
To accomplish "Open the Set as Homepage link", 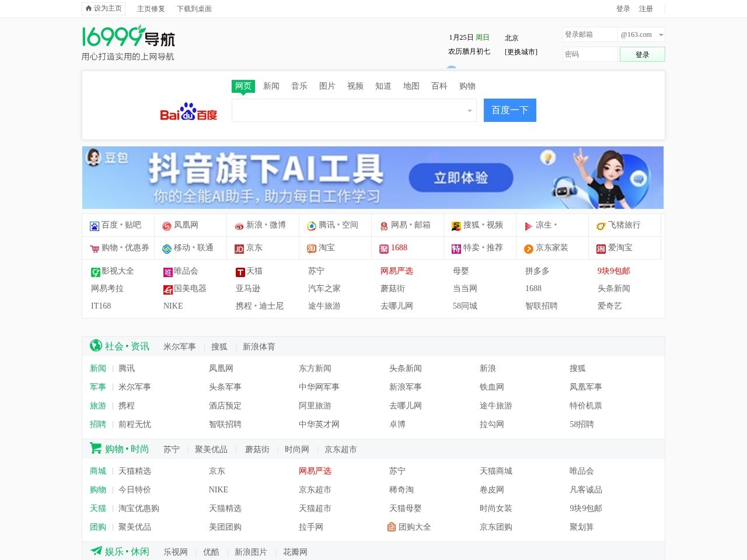I will pyautogui.click(x=104, y=9).
